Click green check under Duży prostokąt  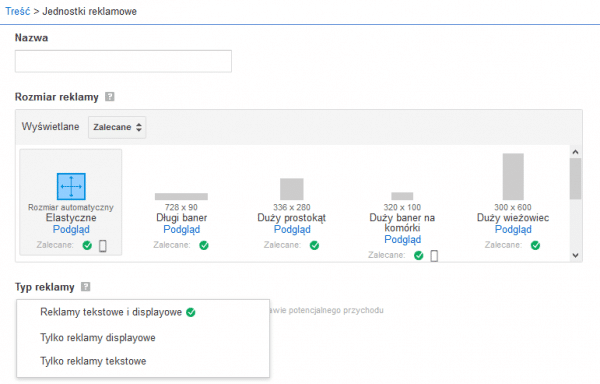315,245
